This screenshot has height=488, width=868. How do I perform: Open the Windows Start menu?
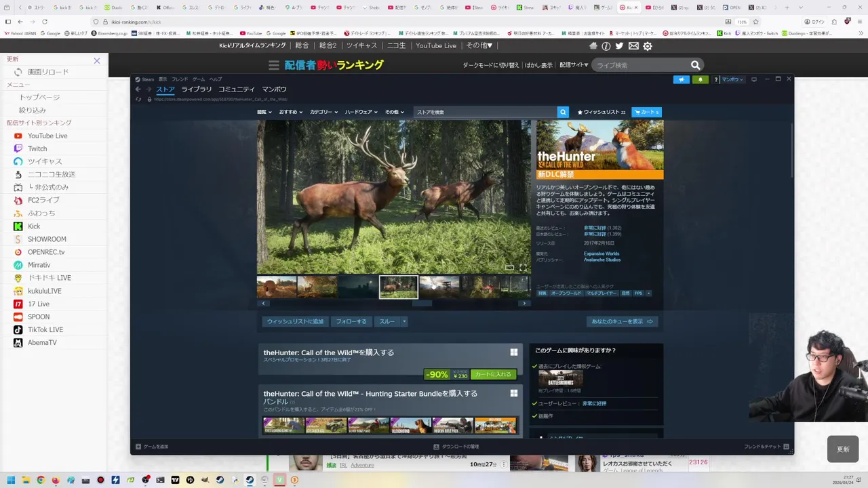point(10,480)
